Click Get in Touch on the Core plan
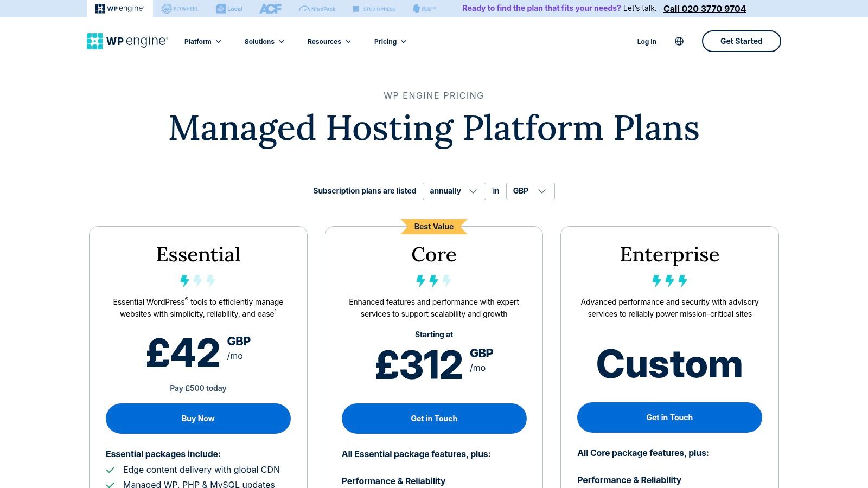868x488 pixels. [x=434, y=418]
